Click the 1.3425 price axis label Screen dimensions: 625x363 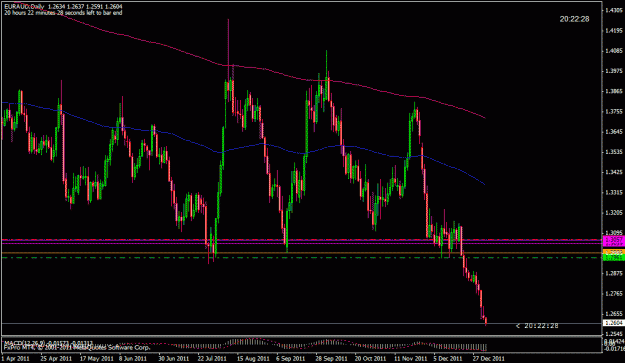(614, 172)
